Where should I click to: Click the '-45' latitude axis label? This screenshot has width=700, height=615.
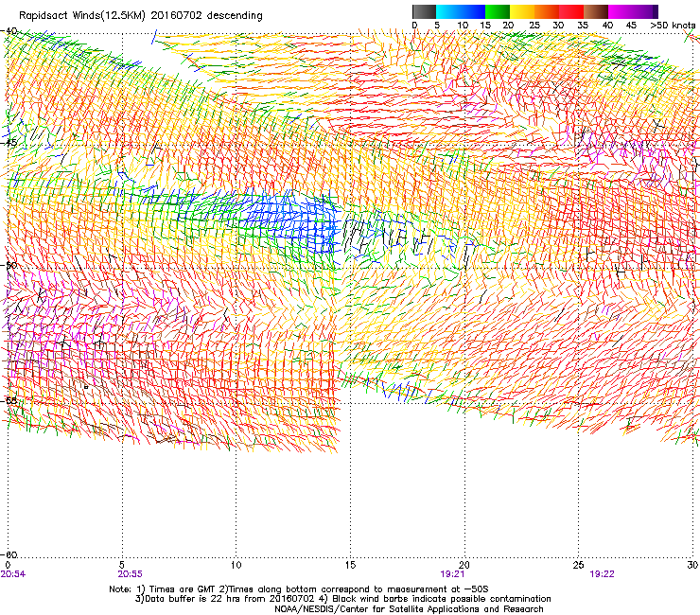tap(9, 143)
